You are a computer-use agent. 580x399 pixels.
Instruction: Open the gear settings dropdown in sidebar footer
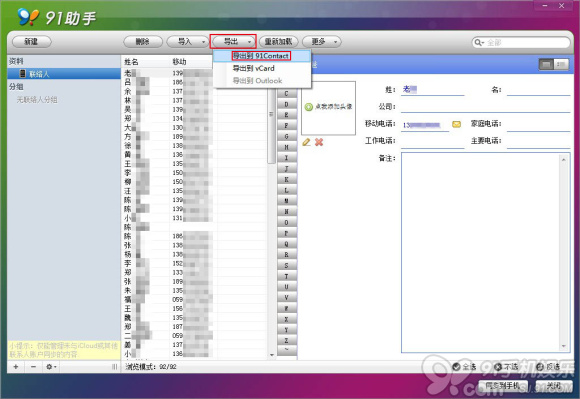click(51, 367)
